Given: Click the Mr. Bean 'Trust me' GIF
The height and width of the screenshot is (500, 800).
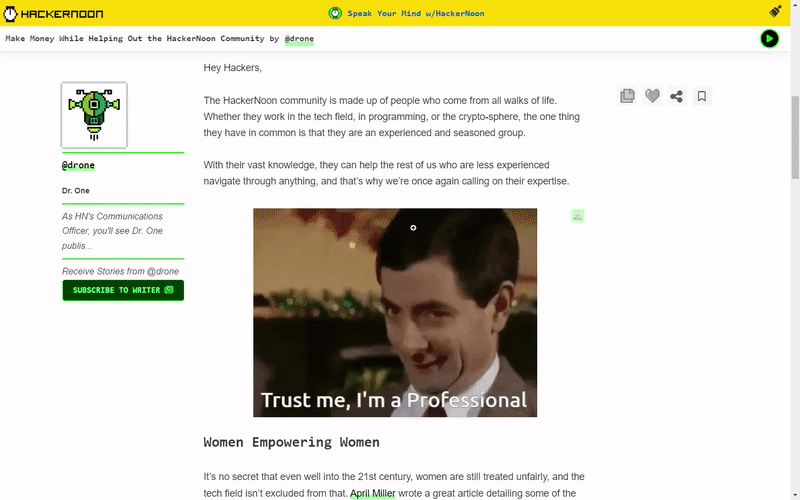Looking at the screenshot, I should click(395, 312).
